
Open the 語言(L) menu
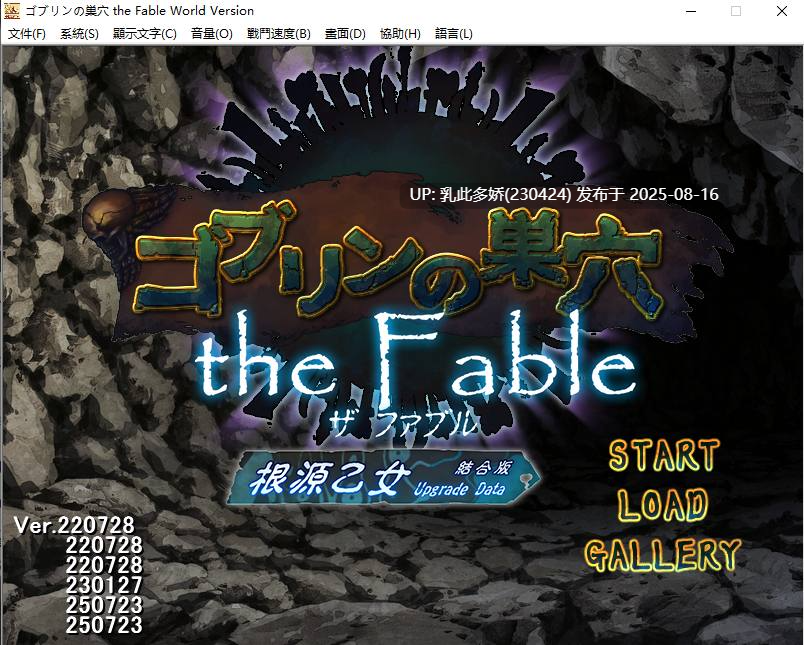(454, 34)
